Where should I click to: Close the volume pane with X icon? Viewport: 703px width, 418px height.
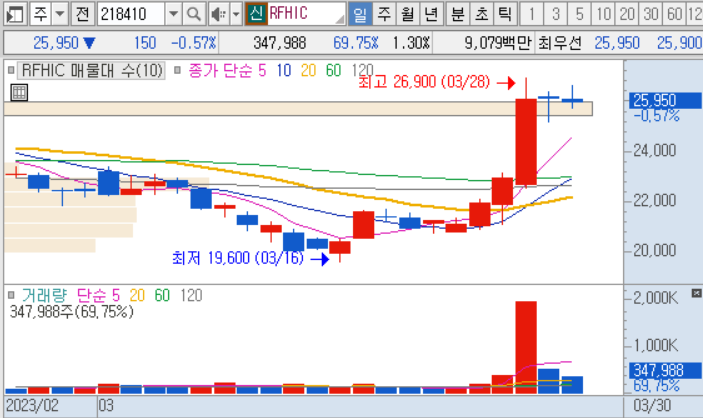696,293
